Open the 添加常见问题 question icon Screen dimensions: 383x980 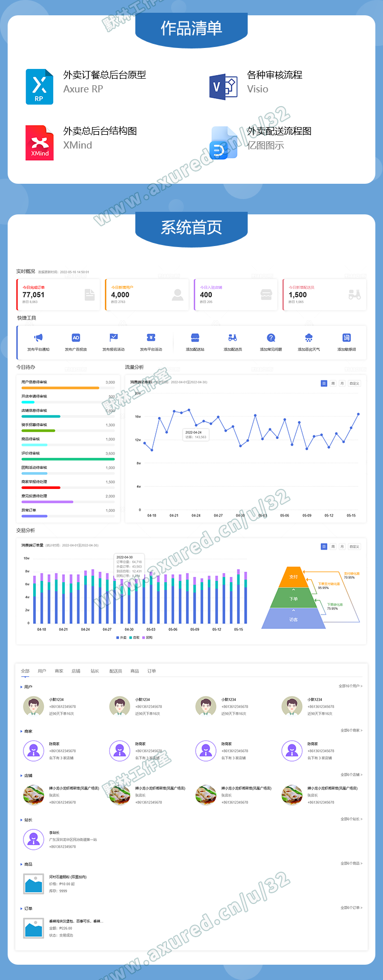[271, 337]
